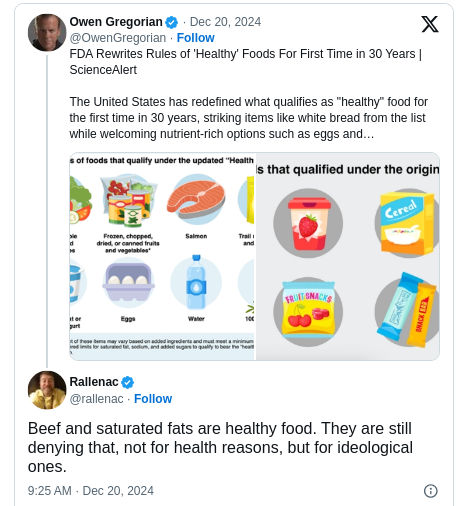Click Owen Gregorian's blue verified badge
The width and height of the screenshot is (456, 506).
pyautogui.click(x=172, y=23)
